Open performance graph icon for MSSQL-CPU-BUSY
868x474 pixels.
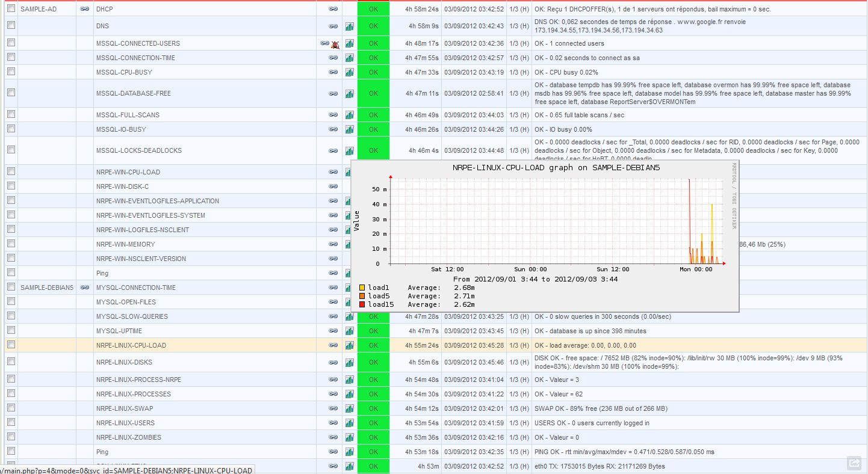pyautogui.click(x=350, y=73)
